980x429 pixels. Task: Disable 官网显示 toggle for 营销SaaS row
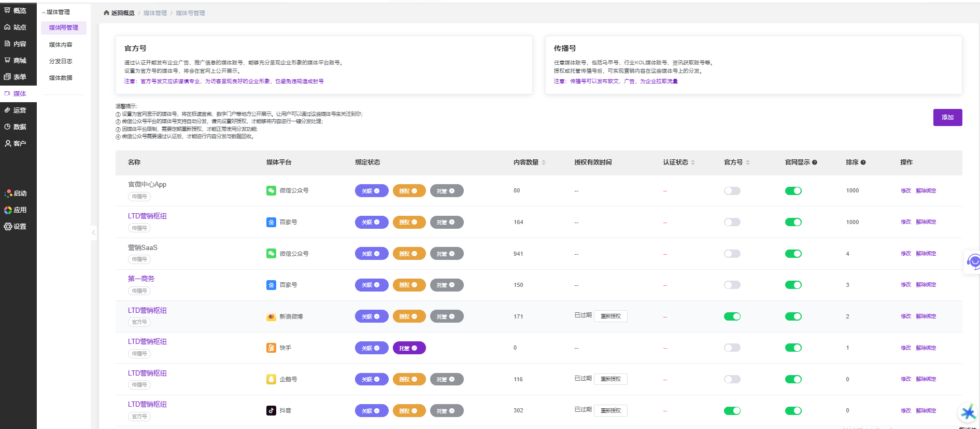point(793,254)
